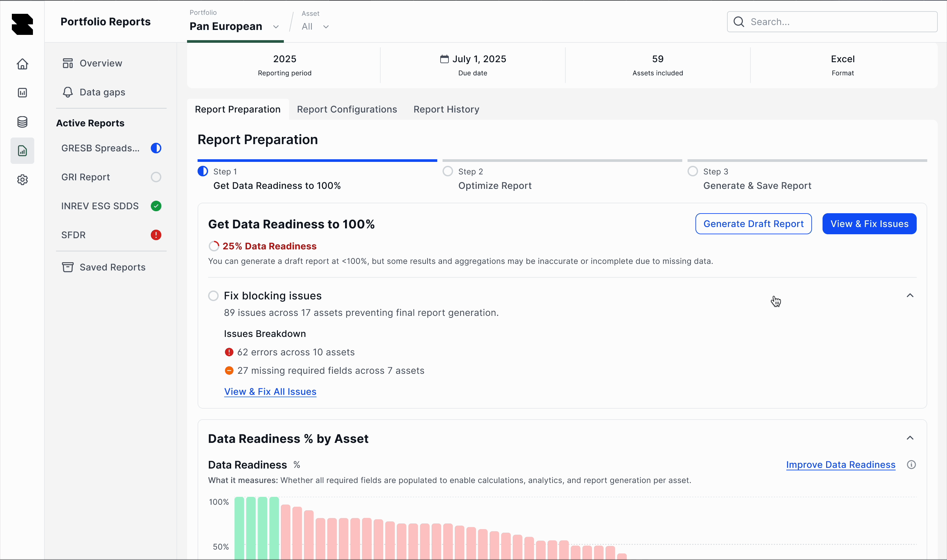Toggle the Fix blocking issues circle
The width and height of the screenshot is (947, 560).
(x=213, y=296)
